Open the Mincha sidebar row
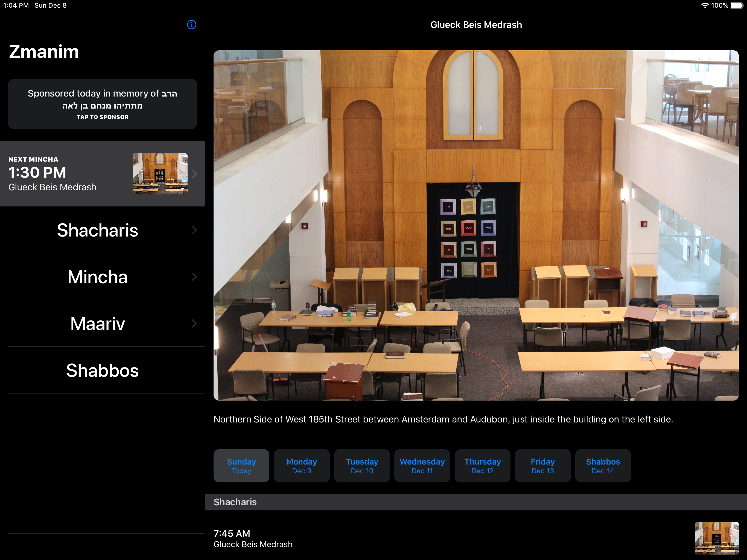Screen dimensions: 747x560 click(x=103, y=277)
